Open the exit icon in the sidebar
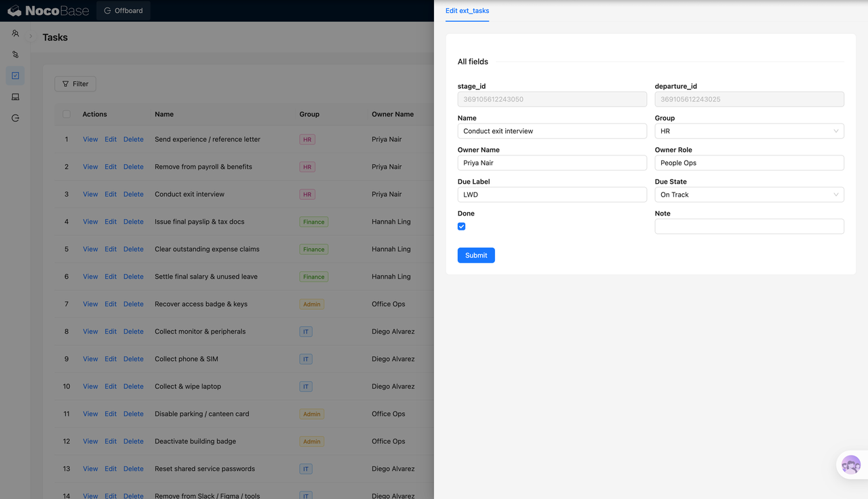The width and height of the screenshot is (868, 499). [x=15, y=118]
